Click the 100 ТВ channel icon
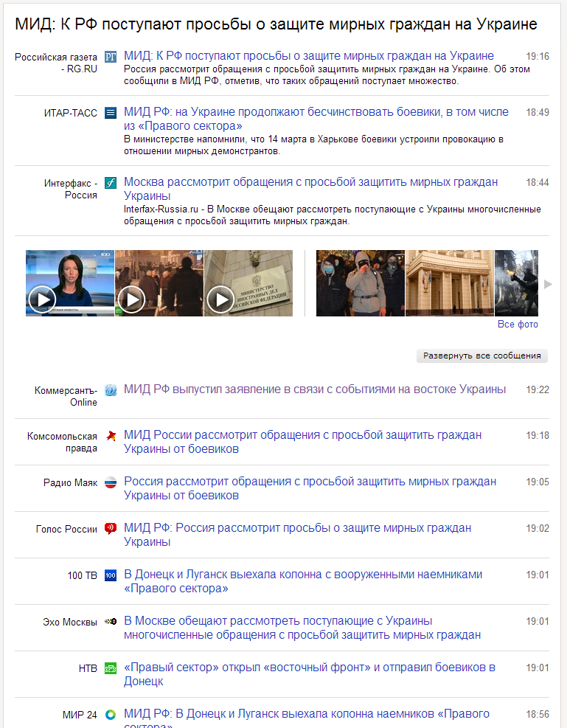The height and width of the screenshot is (728, 567). 111,575
